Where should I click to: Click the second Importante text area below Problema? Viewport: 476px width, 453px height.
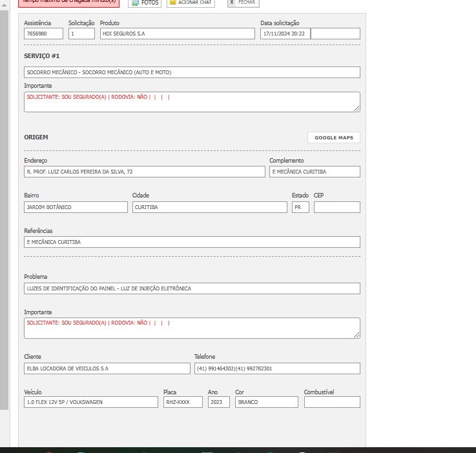click(x=192, y=328)
